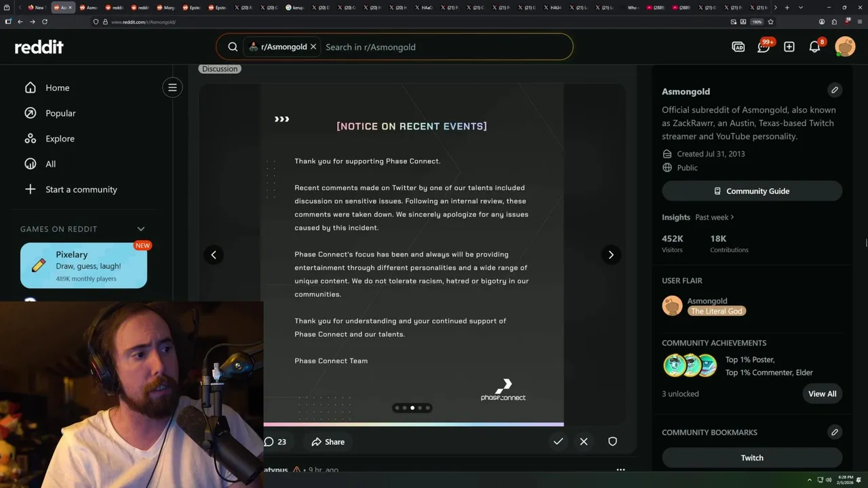
Task: Open a new browser tab
Action: tap(787, 7)
